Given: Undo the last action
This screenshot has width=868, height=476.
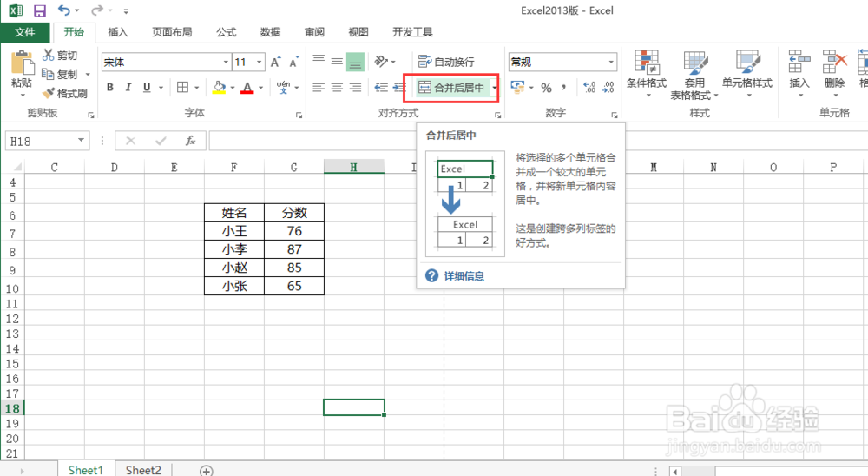Looking at the screenshot, I should coord(64,10).
